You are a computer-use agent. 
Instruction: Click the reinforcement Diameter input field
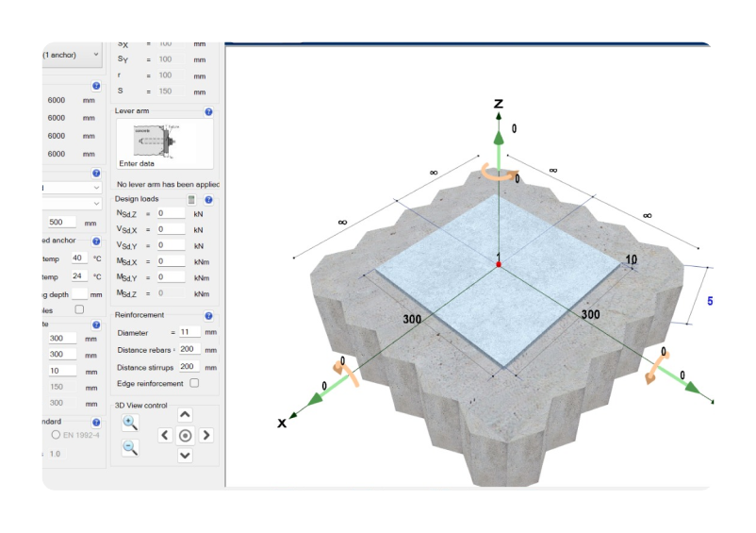click(x=187, y=332)
